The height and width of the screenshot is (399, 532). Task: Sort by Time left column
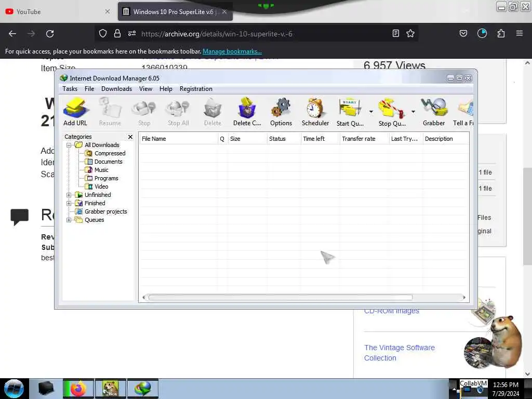pos(320,139)
